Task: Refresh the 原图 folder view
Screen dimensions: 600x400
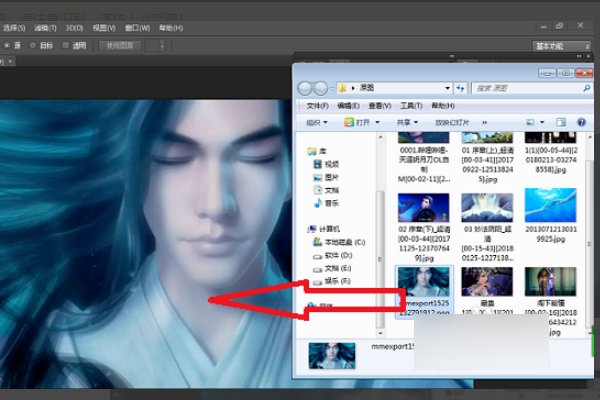Action: [460, 88]
